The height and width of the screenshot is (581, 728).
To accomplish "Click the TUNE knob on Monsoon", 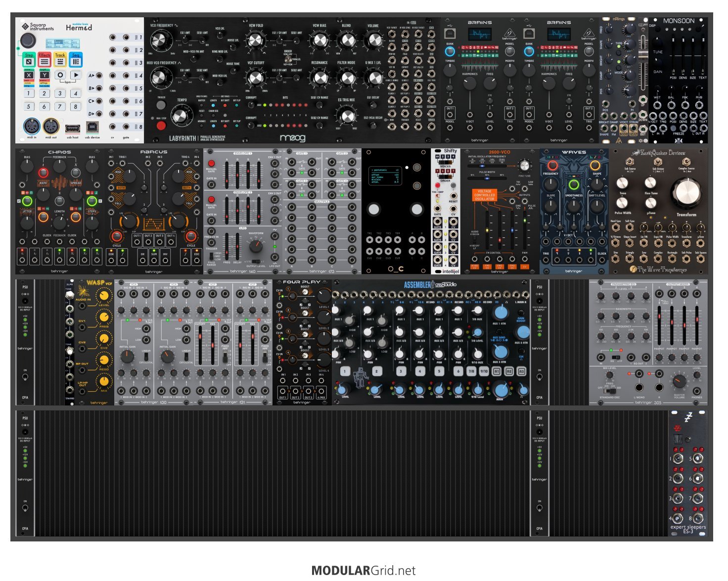I will pyautogui.click(x=657, y=41).
